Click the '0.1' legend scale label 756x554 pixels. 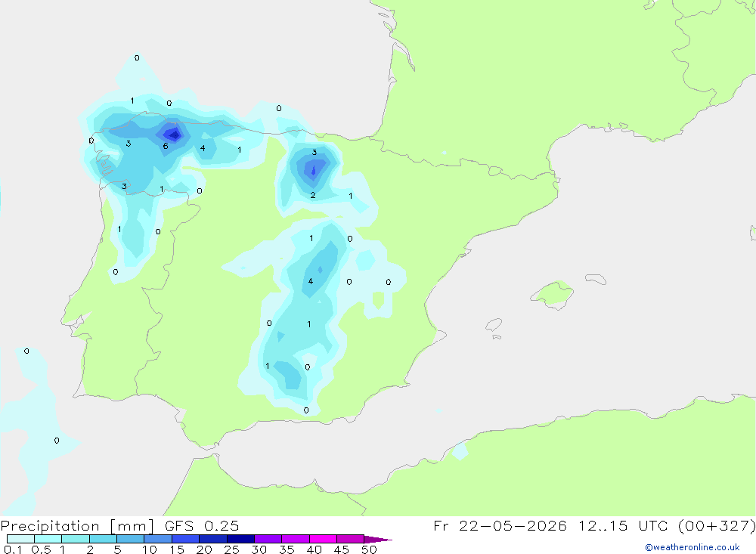pos(13,549)
